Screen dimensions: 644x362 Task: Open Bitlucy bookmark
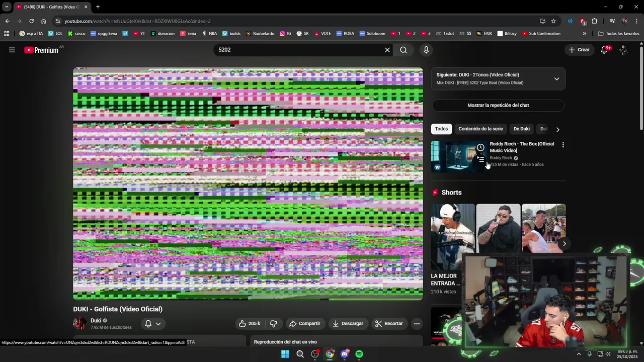507,34
